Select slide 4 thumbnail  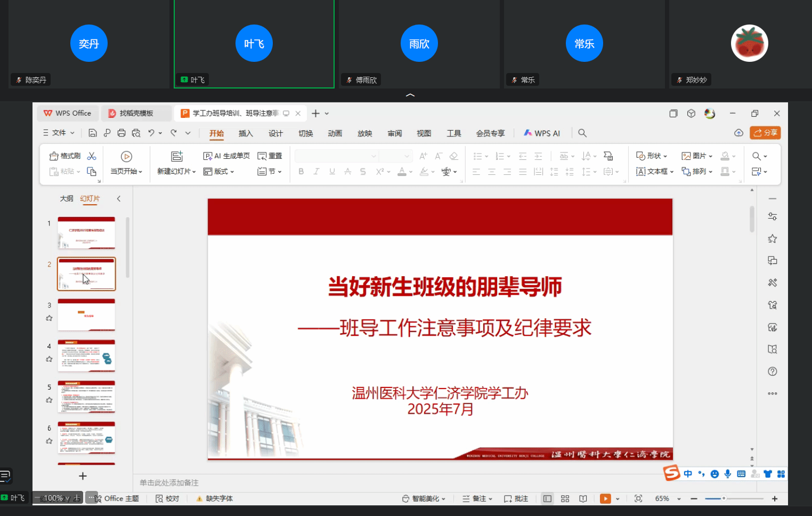tap(86, 356)
